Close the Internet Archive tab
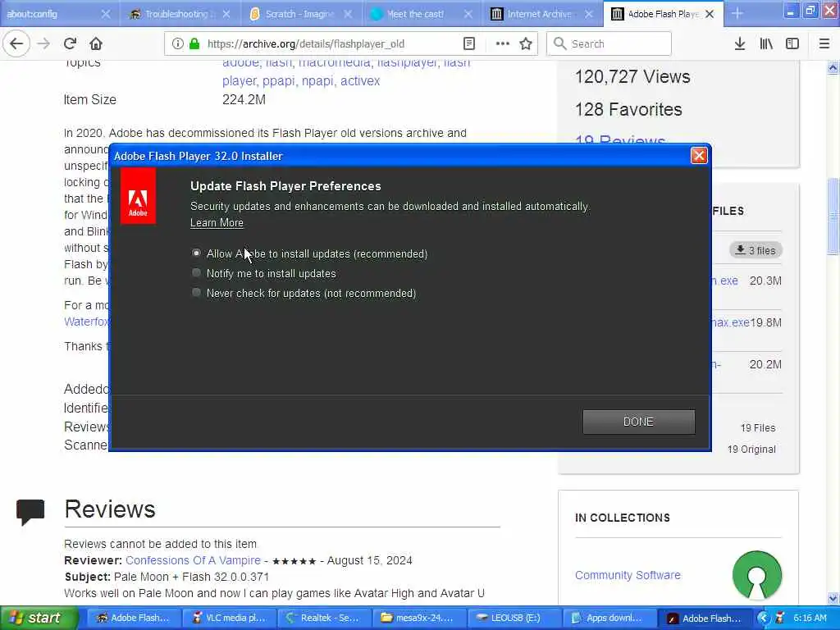 coord(589,14)
